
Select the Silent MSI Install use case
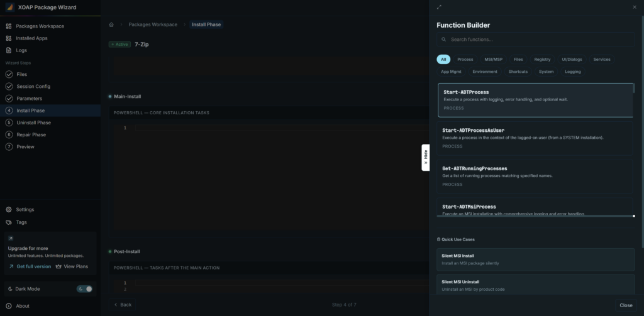click(536, 259)
